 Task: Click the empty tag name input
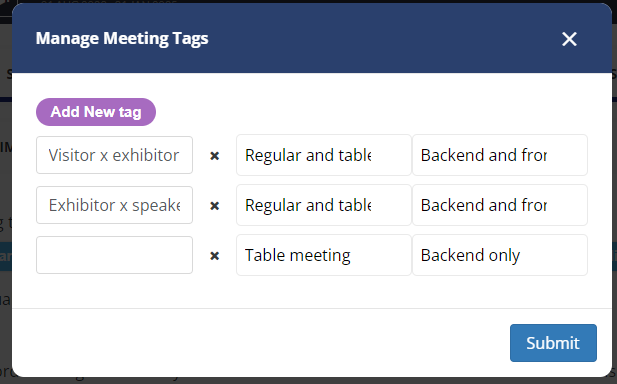115,255
